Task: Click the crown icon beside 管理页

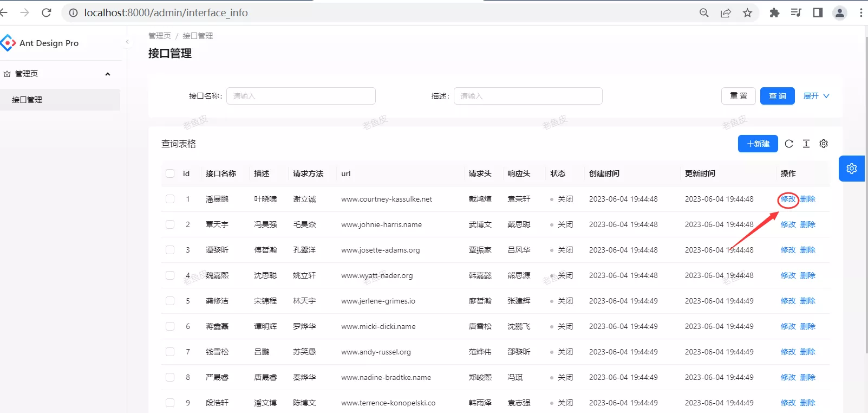Action: pos(7,74)
